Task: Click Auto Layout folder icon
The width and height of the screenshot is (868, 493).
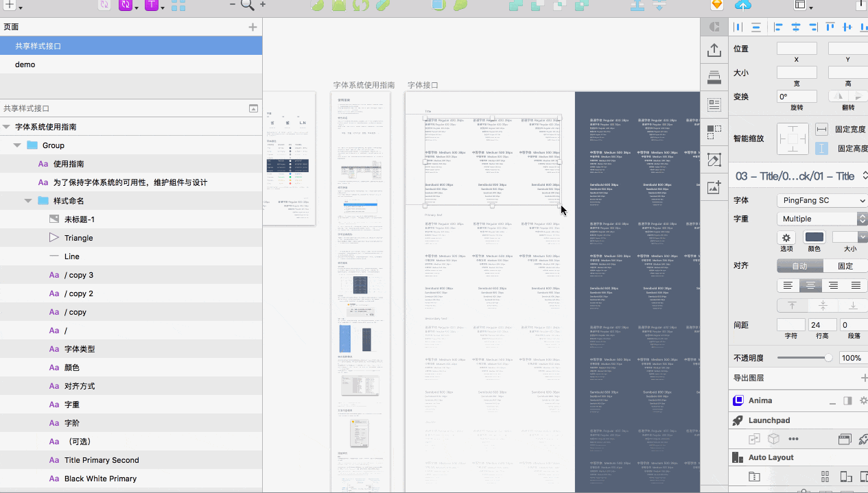Action: pyautogui.click(x=754, y=477)
